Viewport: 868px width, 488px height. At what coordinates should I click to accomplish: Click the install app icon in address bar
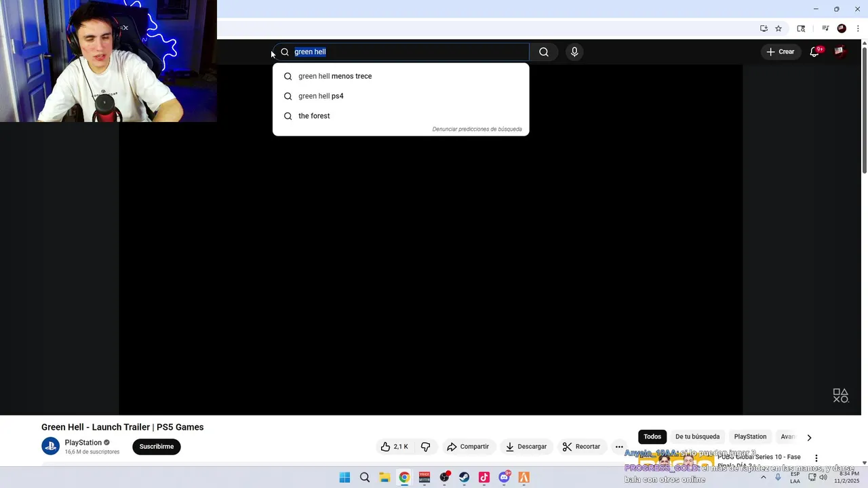pos(764,28)
